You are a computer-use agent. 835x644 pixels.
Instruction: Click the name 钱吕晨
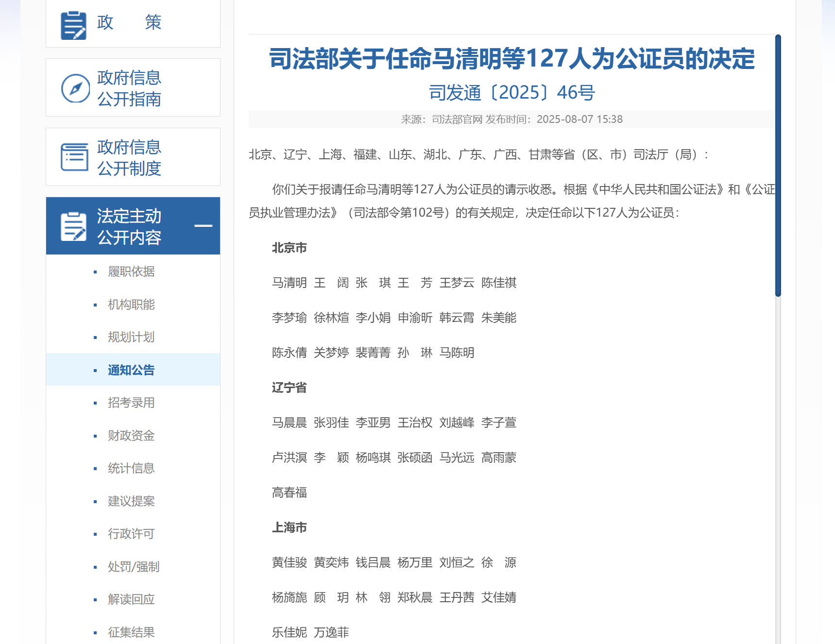coord(373,562)
